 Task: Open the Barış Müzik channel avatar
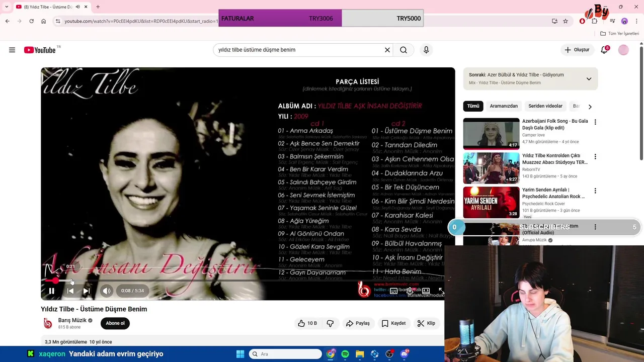pos(48,323)
